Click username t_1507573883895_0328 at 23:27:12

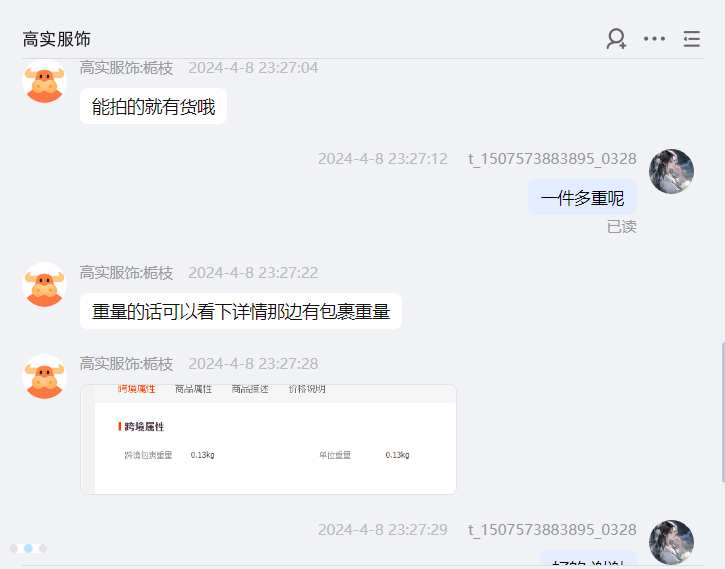tap(552, 159)
